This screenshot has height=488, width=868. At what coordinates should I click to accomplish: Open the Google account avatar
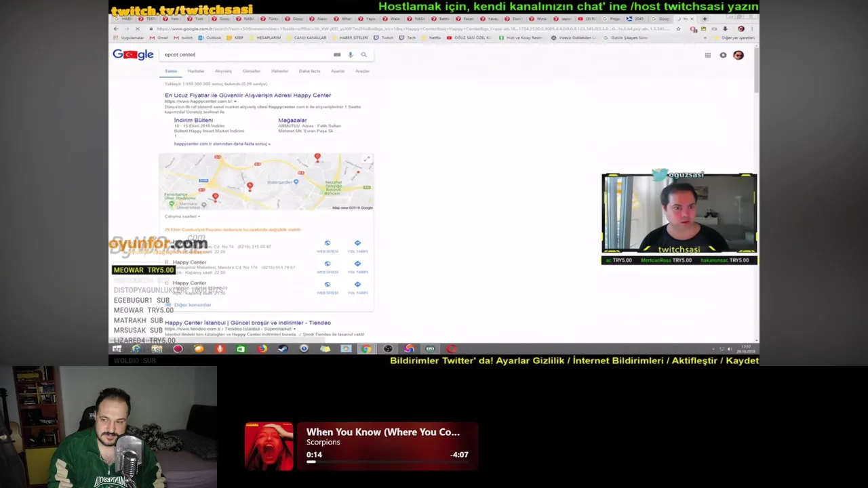[738, 55]
